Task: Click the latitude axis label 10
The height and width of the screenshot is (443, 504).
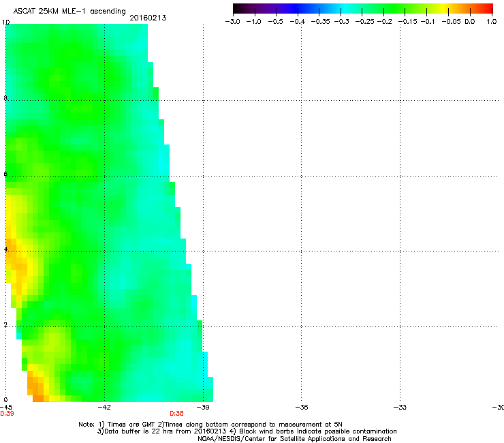Action: click(x=5, y=22)
